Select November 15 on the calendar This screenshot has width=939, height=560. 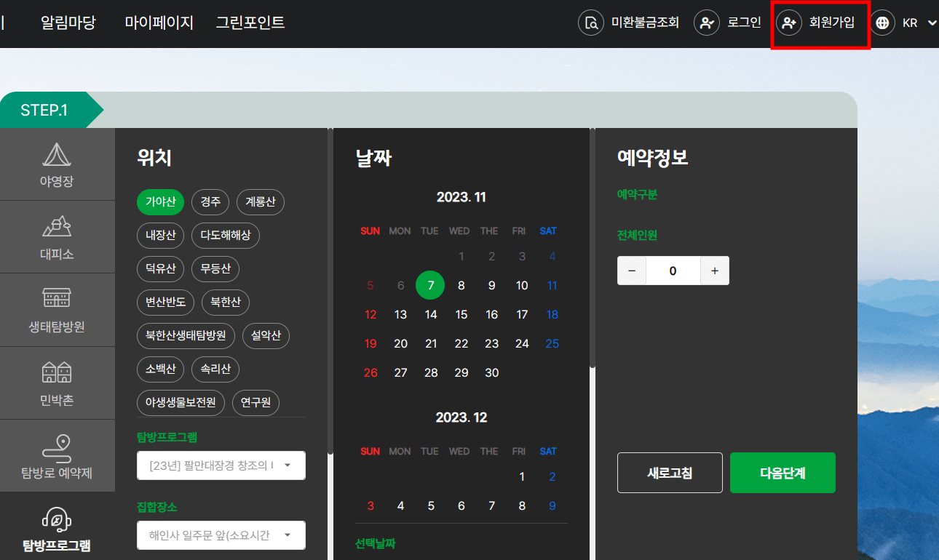[x=461, y=314]
